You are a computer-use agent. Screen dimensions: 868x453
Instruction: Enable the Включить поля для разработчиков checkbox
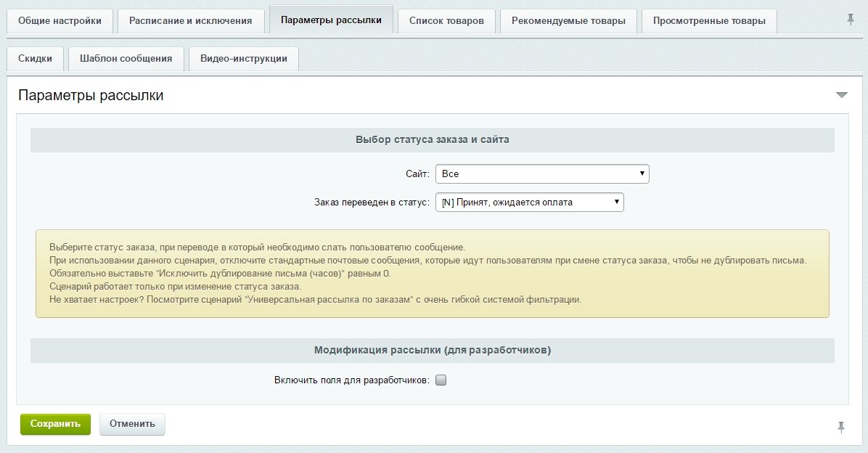click(441, 380)
